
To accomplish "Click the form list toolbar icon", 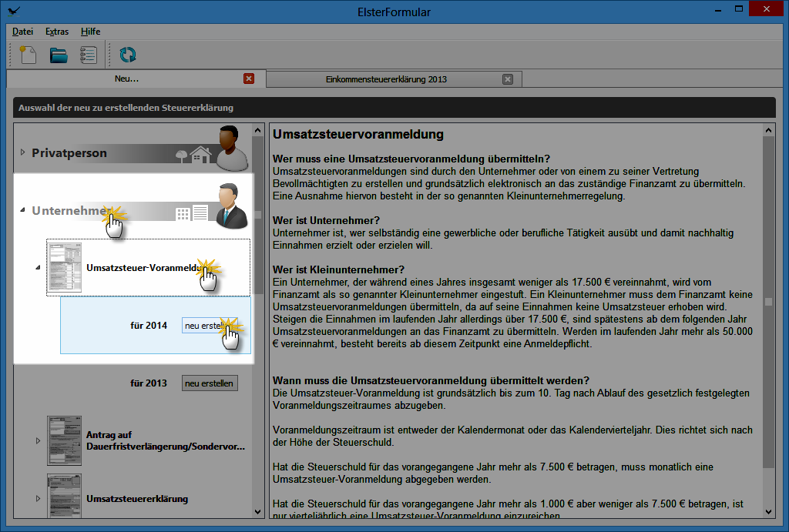I will point(89,55).
